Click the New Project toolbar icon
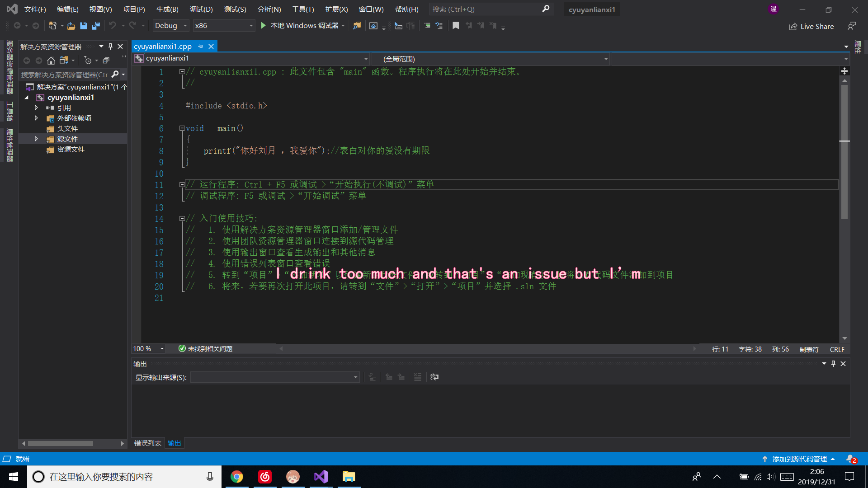Viewport: 868px width, 488px height. click(52, 26)
